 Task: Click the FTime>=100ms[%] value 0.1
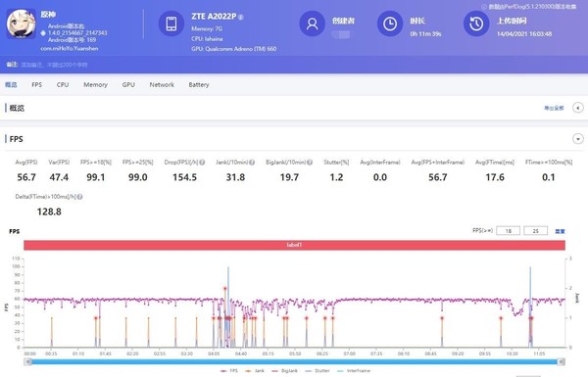[548, 177]
